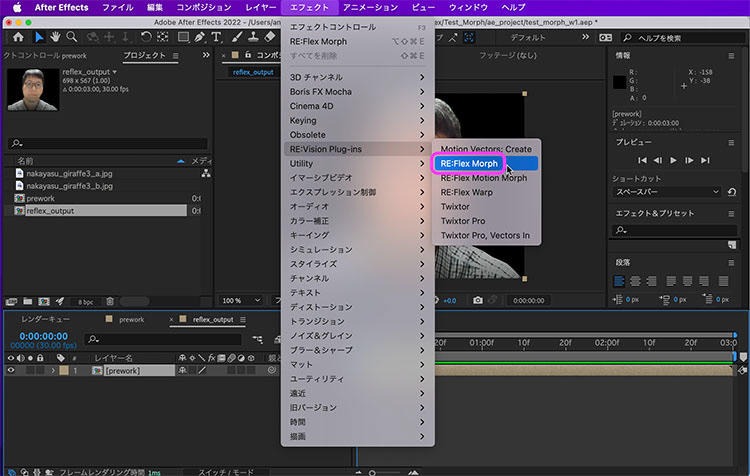Viewport: 750px width, 476px height.
Task: Select the Rotation tool
Action: coord(146,37)
